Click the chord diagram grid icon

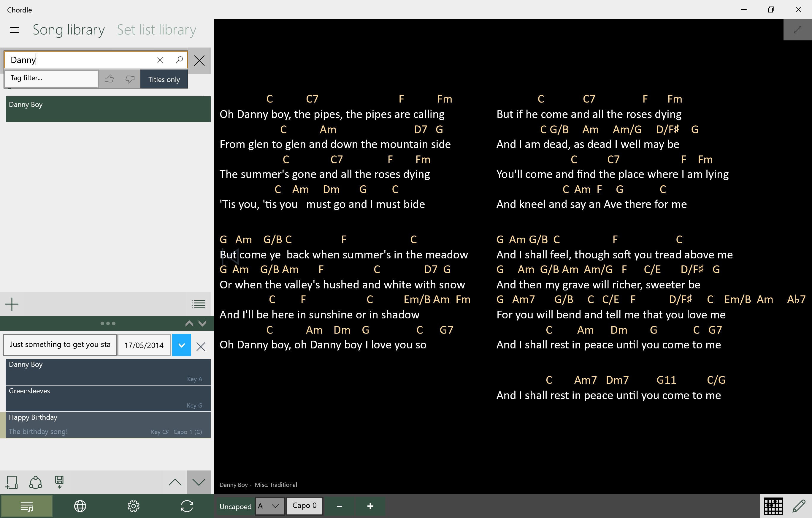click(x=773, y=506)
